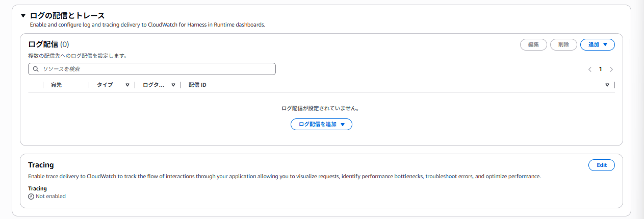Screen dimensions: 644x219
Task: Click the ログ配信 (0) panel heading
Action: click(48, 44)
